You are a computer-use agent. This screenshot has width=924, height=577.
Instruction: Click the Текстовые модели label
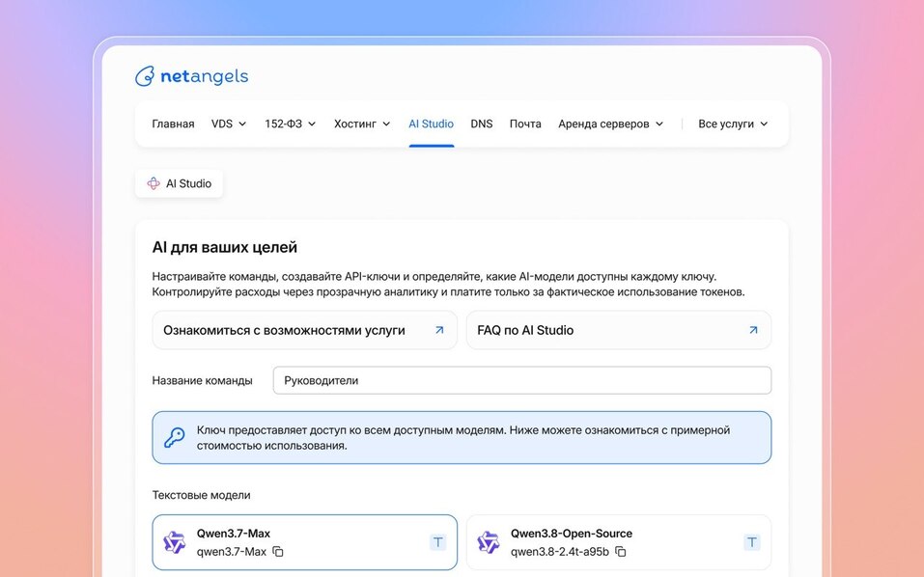coord(202,495)
